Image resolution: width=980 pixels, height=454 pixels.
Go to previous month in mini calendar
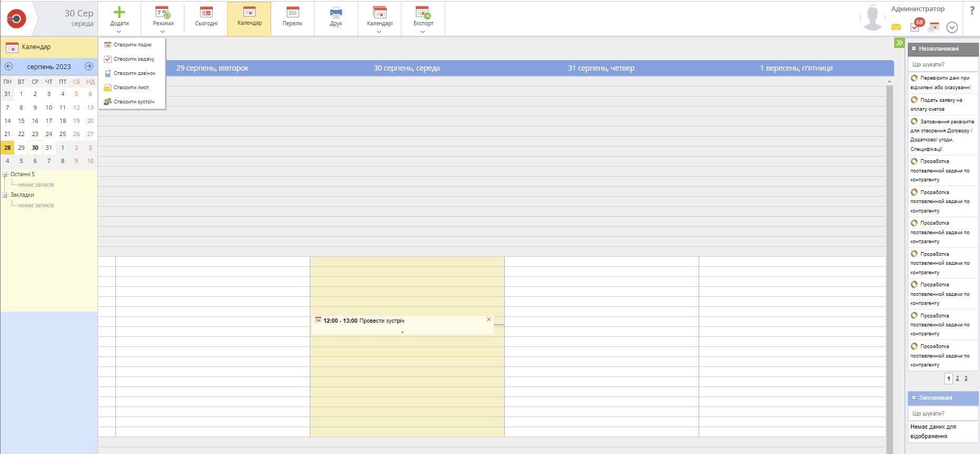tap(9, 66)
